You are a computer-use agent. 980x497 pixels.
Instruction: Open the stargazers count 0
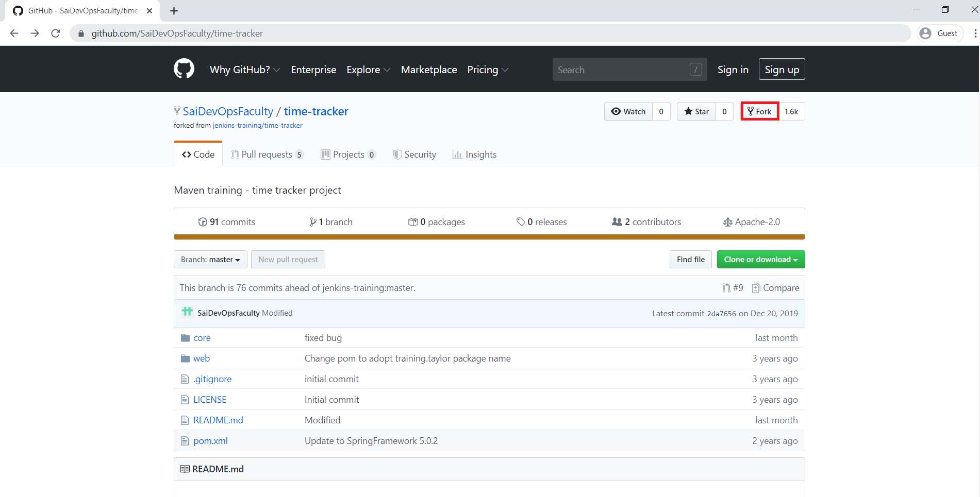[x=724, y=112]
